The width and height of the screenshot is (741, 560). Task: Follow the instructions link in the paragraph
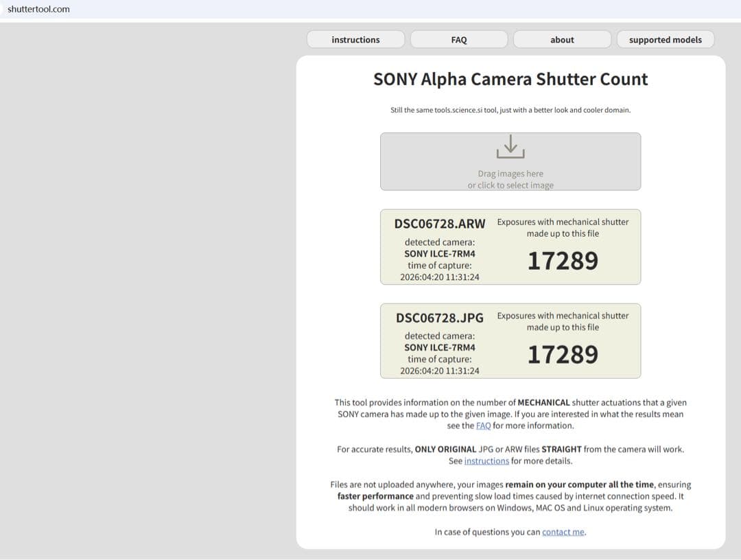click(486, 460)
